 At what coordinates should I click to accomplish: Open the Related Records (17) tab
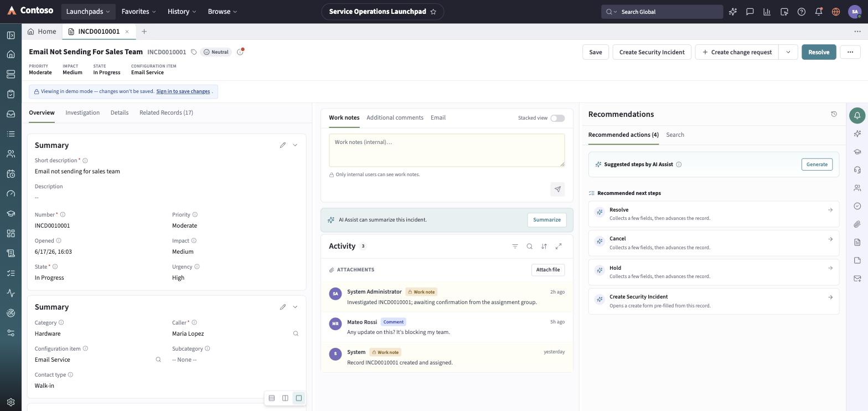pyautogui.click(x=166, y=113)
